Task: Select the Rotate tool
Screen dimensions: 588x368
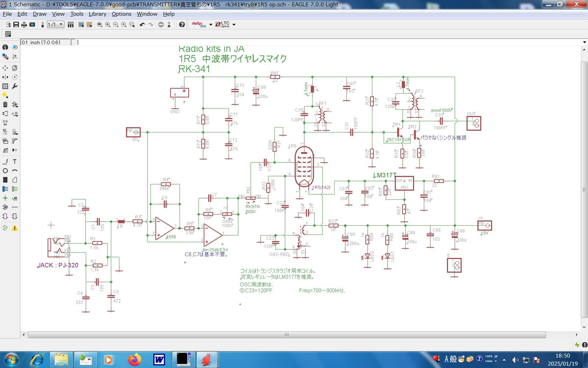Action: [x=15, y=77]
